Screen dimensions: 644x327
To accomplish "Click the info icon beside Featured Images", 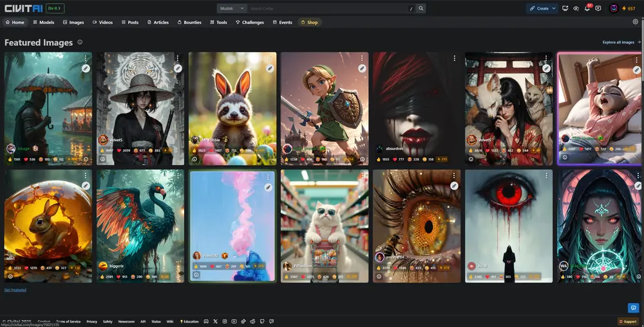I will [80, 42].
